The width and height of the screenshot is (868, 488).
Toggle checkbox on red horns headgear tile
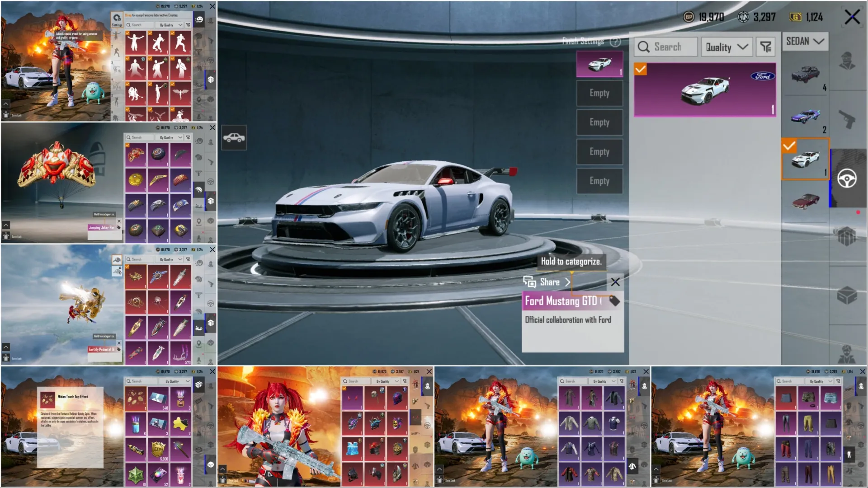coord(344,389)
